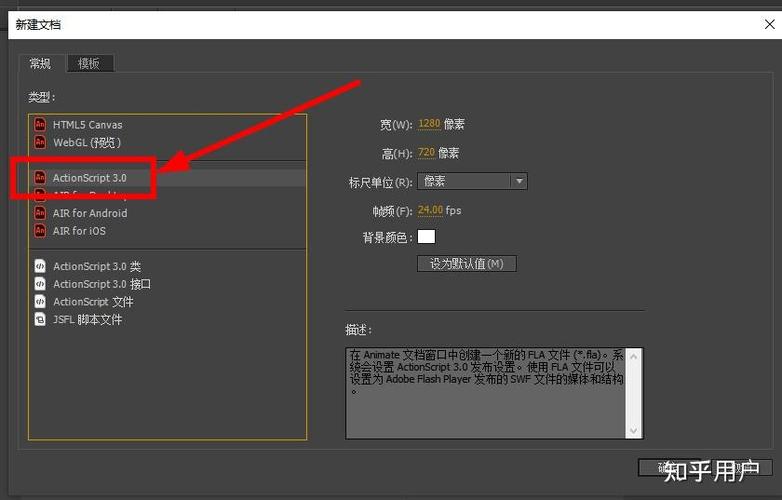The height and width of the screenshot is (500, 782).
Task: Click inside the 描述 text box
Action: [x=485, y=393]
